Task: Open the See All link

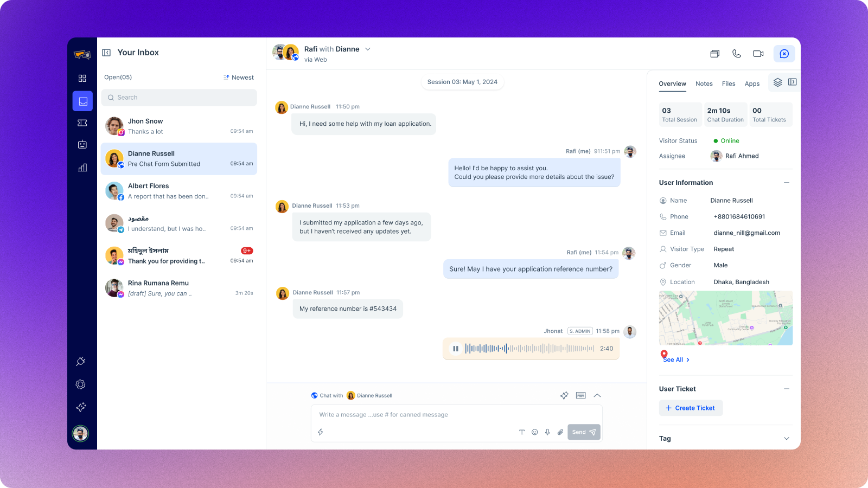Action: coord(676,359)
